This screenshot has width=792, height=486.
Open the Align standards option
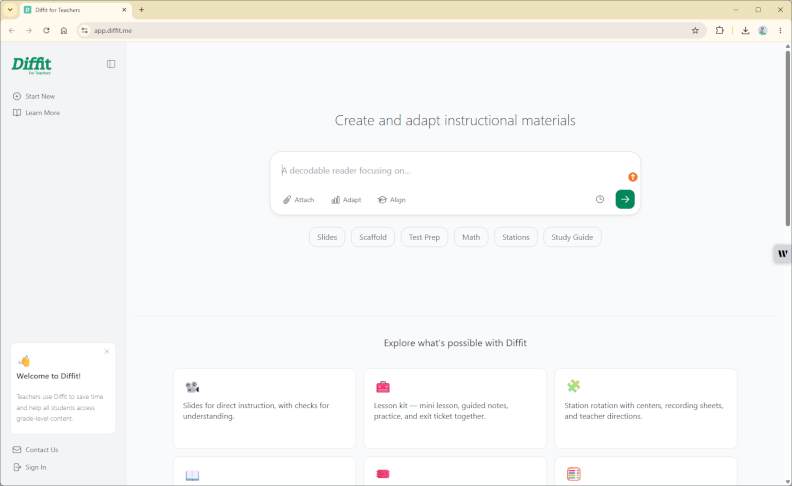coord(391,200)
